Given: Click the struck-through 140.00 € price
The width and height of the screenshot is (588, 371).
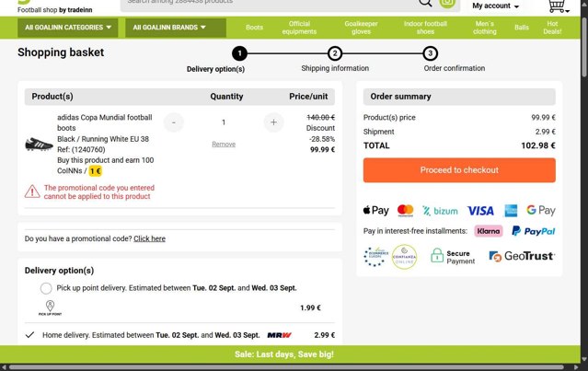Looking at the screenshot, I should point(320,118).
